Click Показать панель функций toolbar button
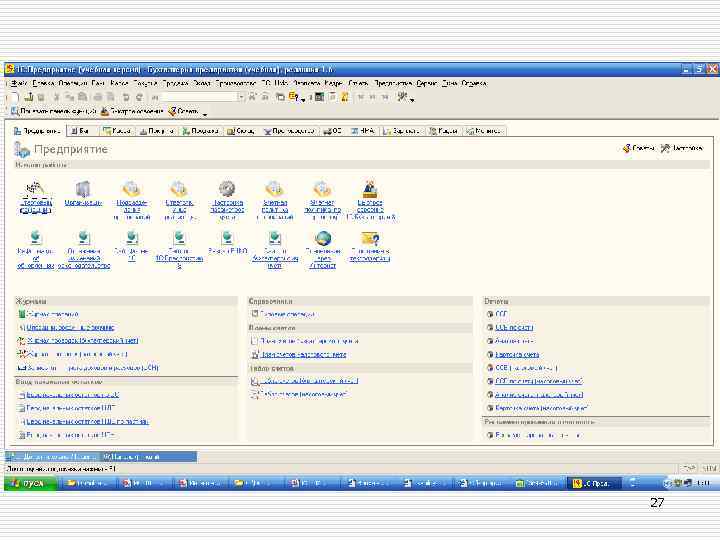Image resolution: width=720 pixels, height=540 pixels. click(x=54, y=111)
